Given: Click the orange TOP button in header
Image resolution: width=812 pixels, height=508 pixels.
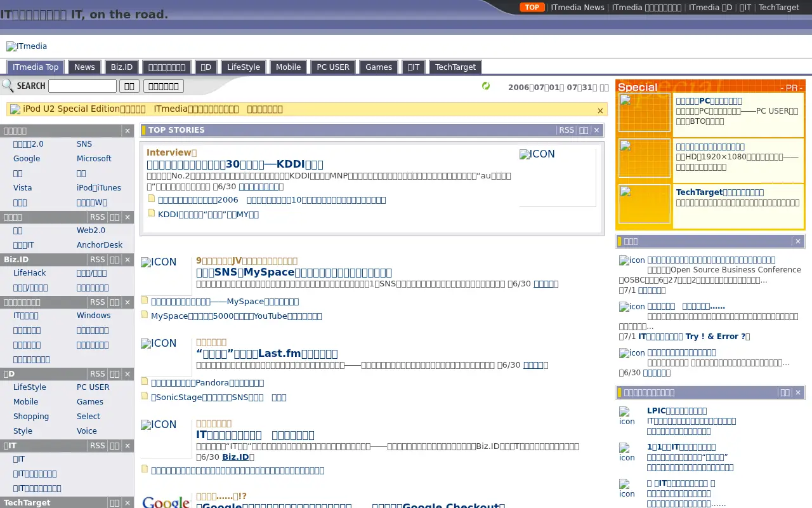Looking at the screenshot, I should click(x=532, y=8).
